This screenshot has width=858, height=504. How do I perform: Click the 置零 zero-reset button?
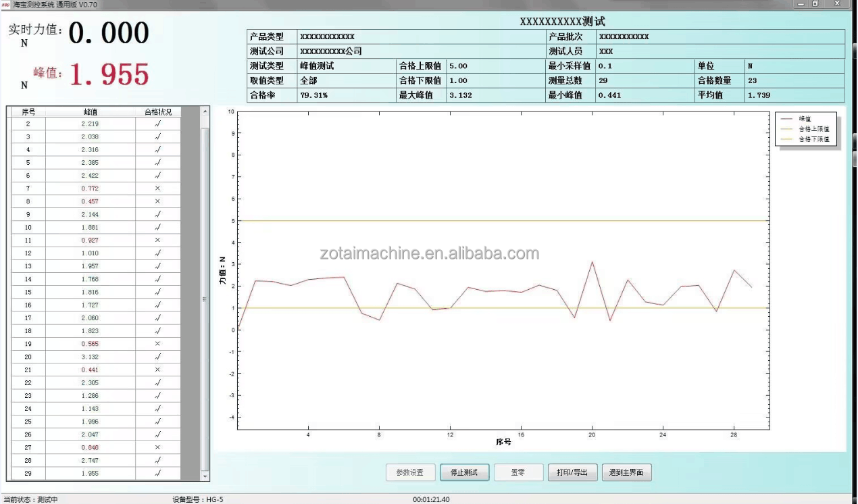(x=518, y=473)
